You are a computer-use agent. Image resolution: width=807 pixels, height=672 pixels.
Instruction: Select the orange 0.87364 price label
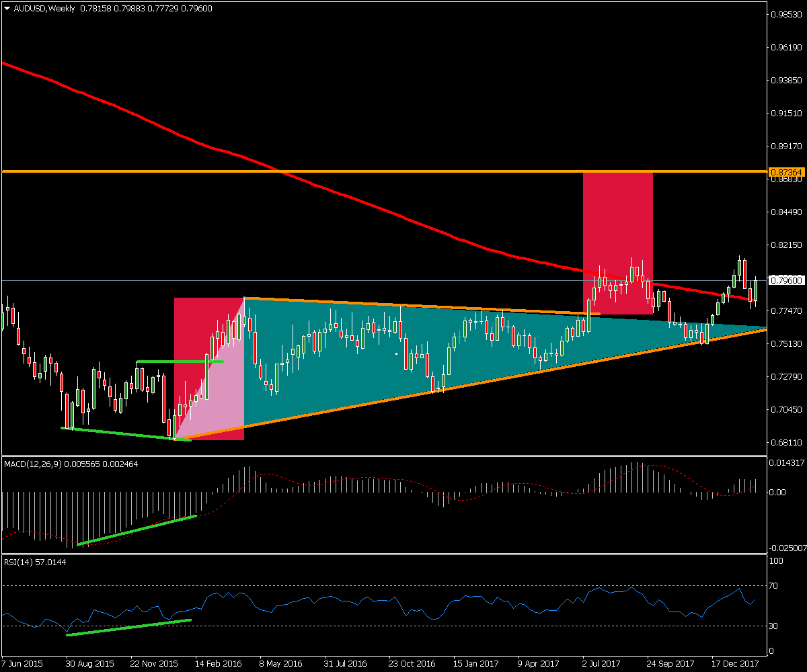pos(785,173)
